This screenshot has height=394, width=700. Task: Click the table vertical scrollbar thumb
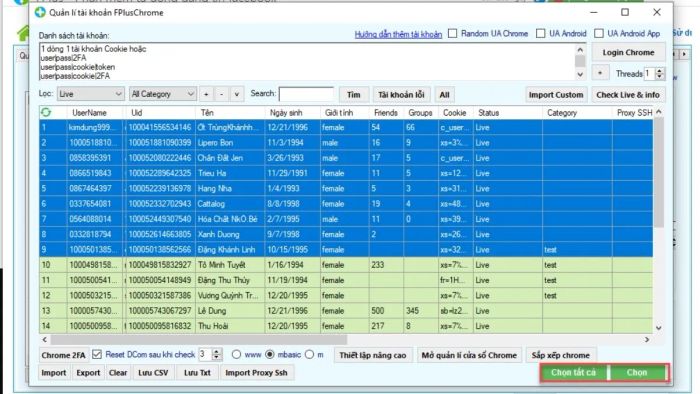tap(658, 173)
